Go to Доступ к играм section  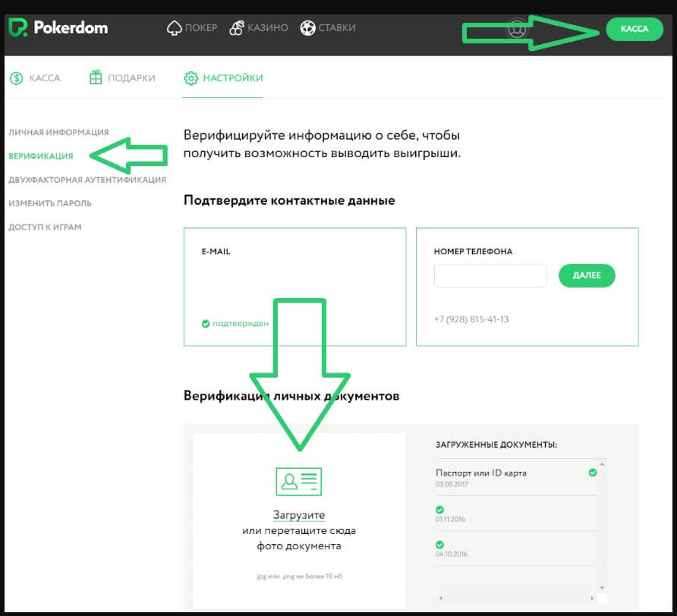(45, 227)
